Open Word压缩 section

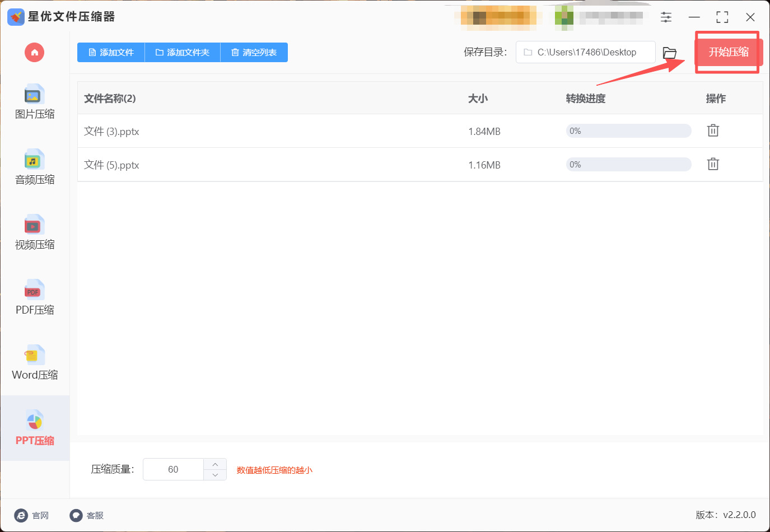click(35, 363)
